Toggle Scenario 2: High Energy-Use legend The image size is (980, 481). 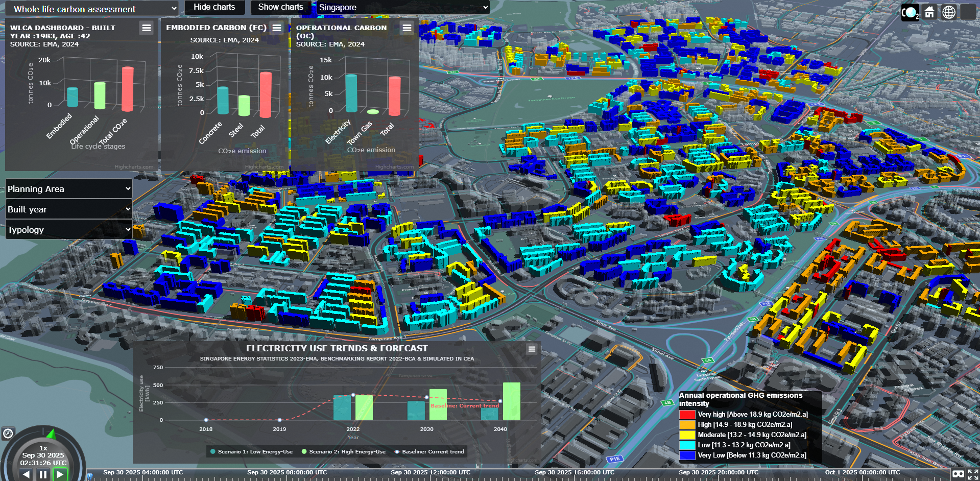click(x=344, y=451)
